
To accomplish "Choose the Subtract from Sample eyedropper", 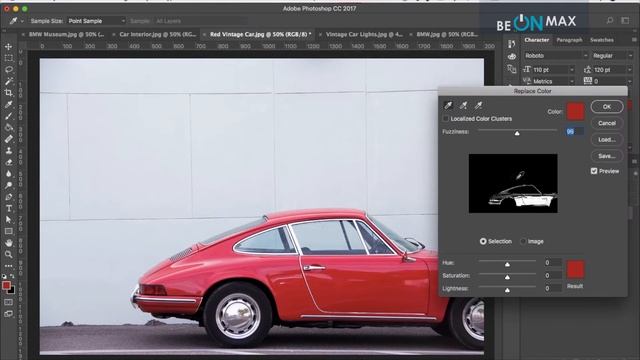I will click(x=478, y=106).
